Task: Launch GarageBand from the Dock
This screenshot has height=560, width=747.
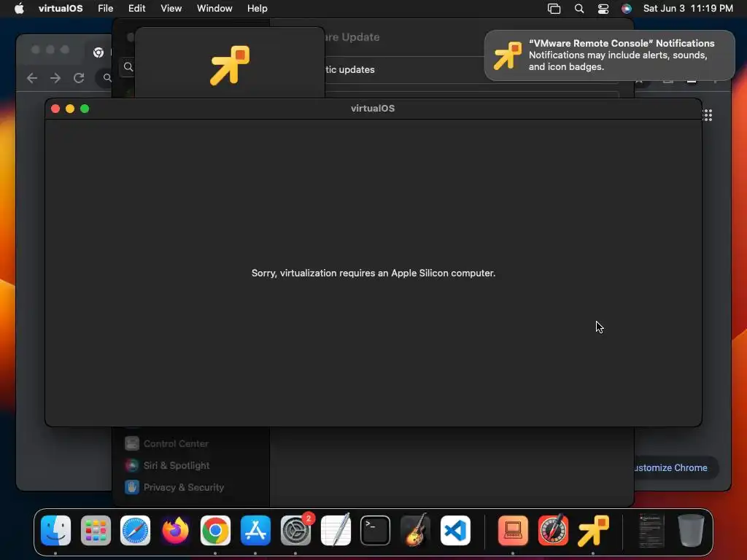Action: (x=415, y=530)
